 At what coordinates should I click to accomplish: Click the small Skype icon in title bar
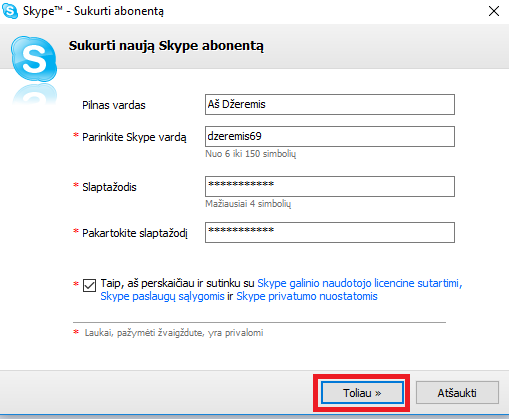10,11
